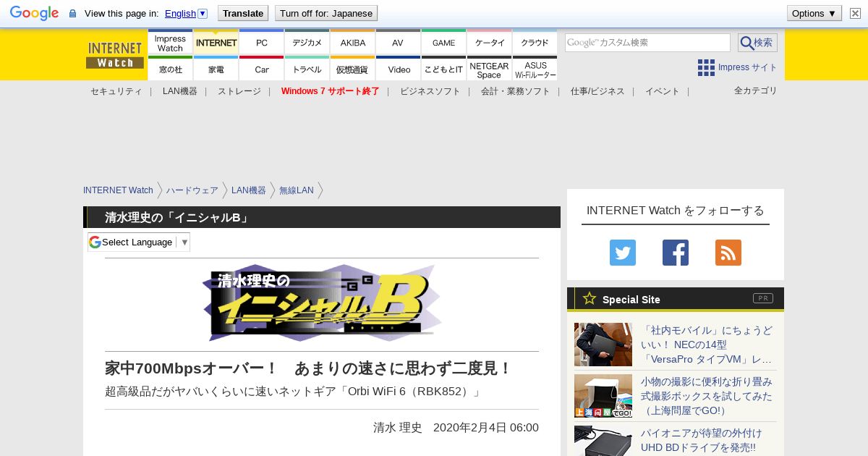868x456 pixels.
Task: Open the Select Language dropdown
Action: (139, 242)
